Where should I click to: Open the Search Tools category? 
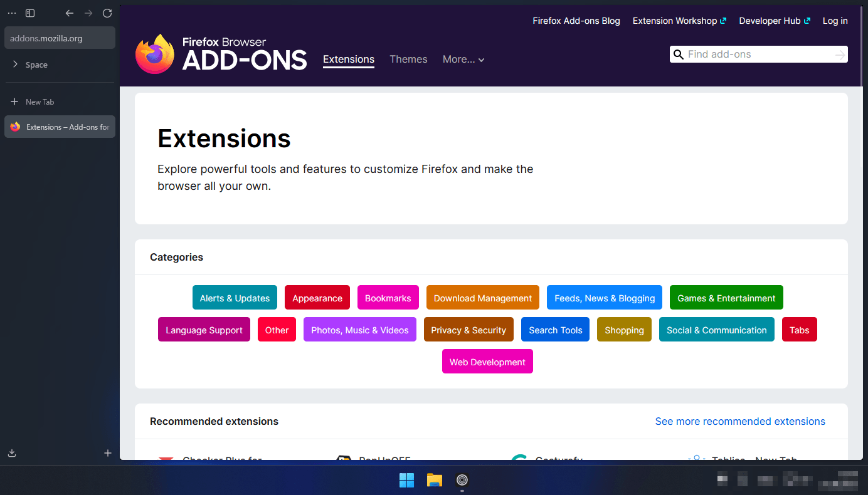click(556, 330)
